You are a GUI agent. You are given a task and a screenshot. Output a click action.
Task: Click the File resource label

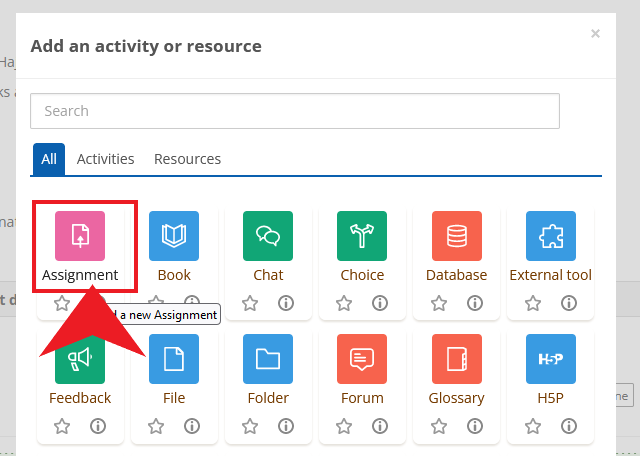(x=174, y=398)
